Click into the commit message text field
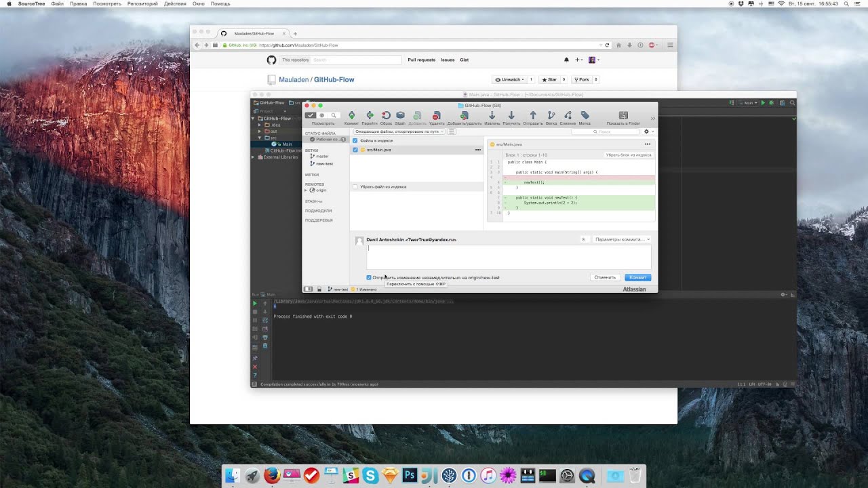 coord(509,257)
